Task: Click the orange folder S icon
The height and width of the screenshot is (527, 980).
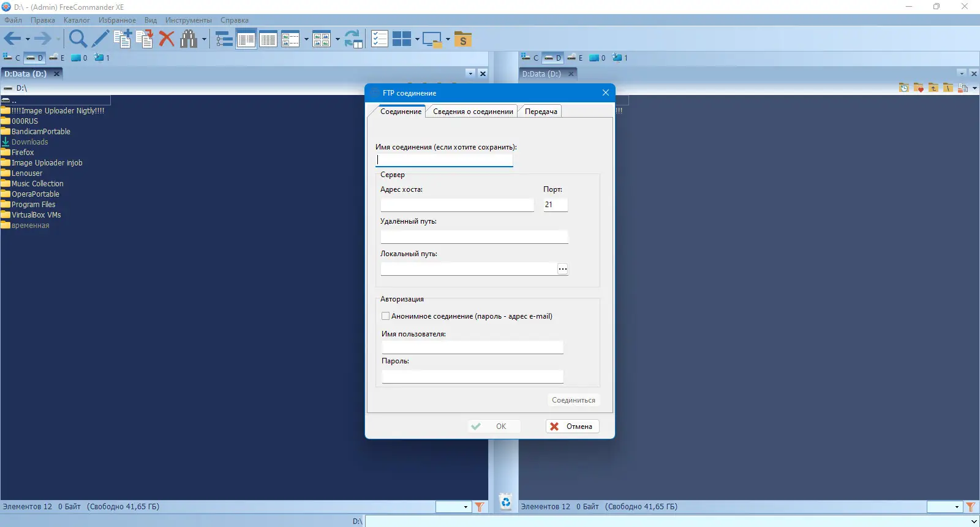Action: [463, 39]
